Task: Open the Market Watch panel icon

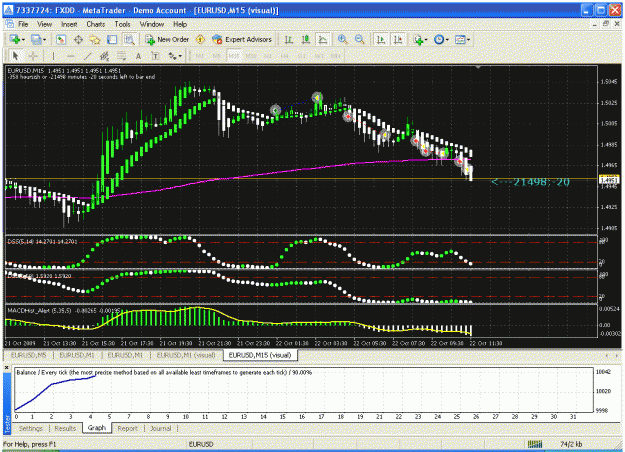Action: (61, 39)
